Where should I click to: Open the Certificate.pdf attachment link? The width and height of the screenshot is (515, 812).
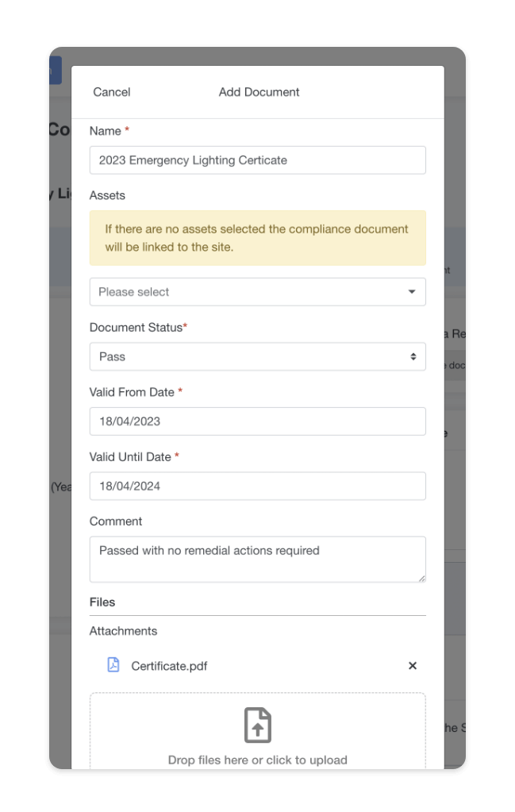169,666
